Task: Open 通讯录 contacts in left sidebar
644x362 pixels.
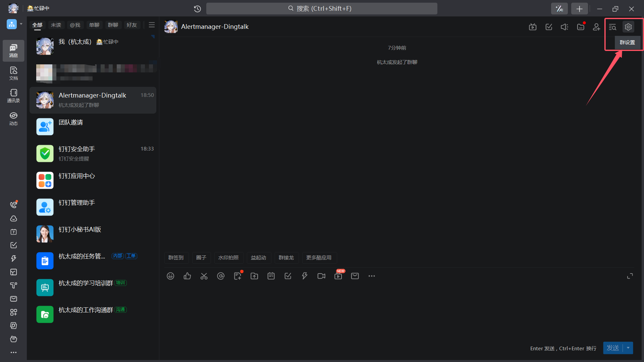Action: [13, 96]
